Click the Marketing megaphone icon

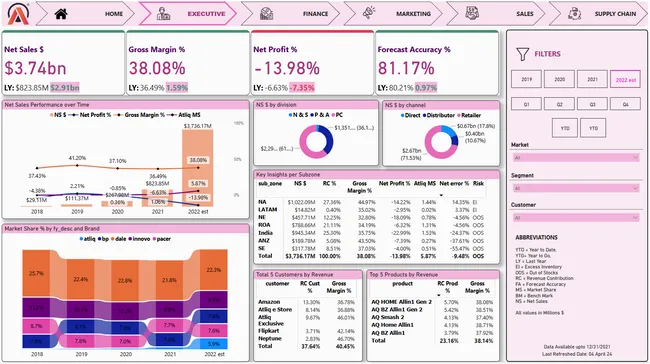tap(369, 13)
